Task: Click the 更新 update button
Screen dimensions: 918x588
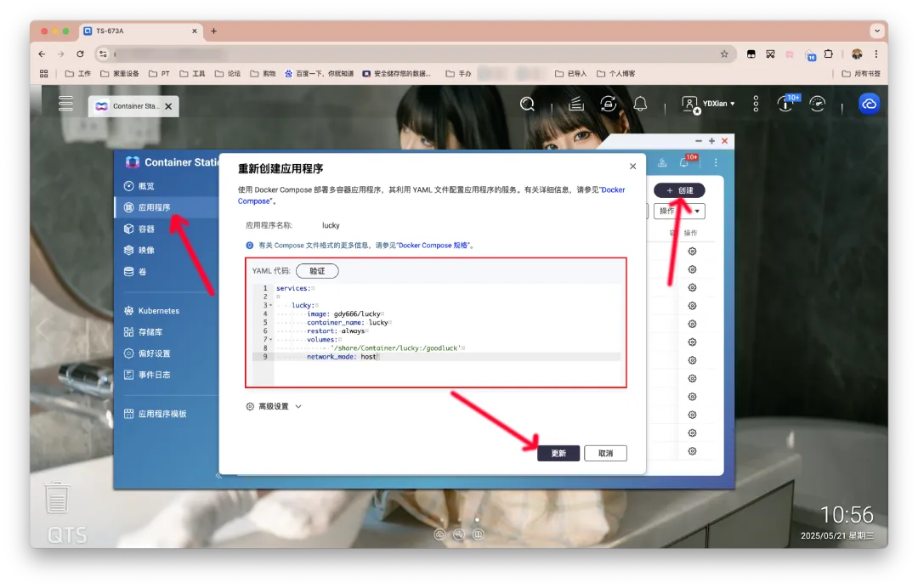Action: pos(558,453)
